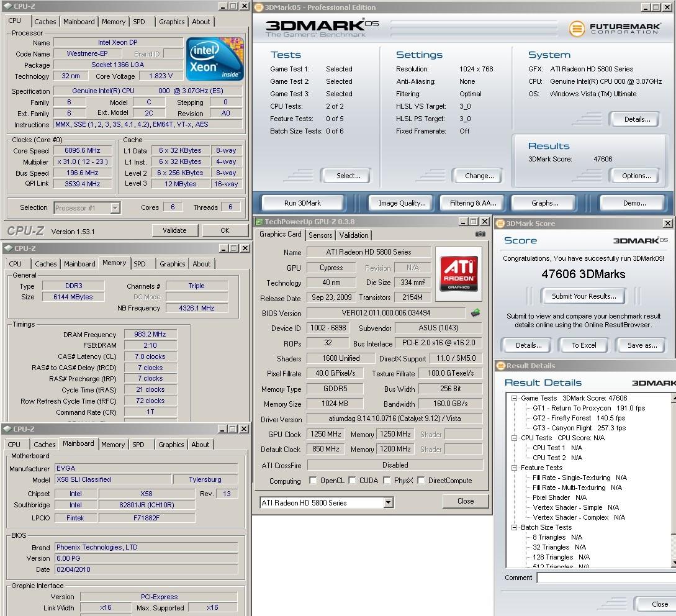Click the GPU Clock 1250 MHz field
Image resolution: width=676 pixels, height=616 pixels.
(325, 435)
